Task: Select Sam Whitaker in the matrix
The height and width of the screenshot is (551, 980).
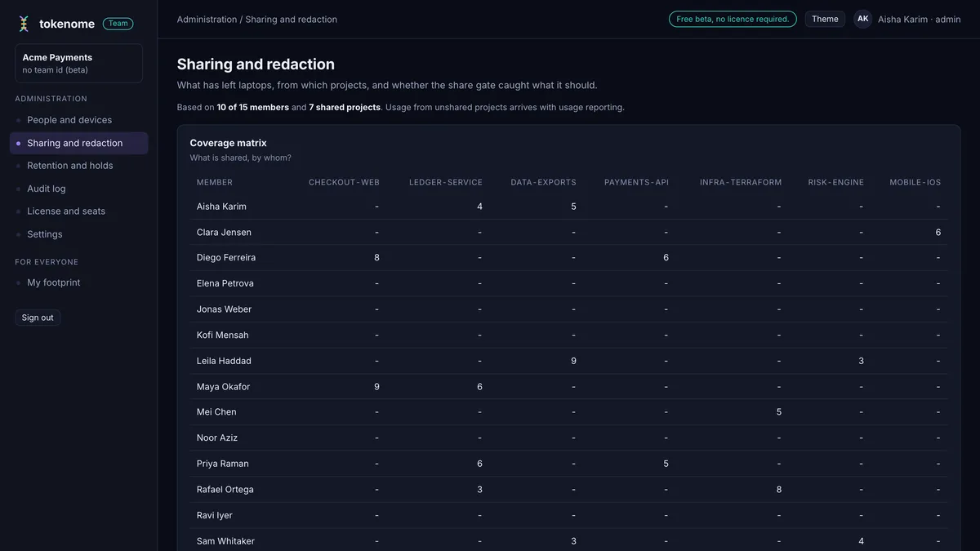Action: click(224, 541)
